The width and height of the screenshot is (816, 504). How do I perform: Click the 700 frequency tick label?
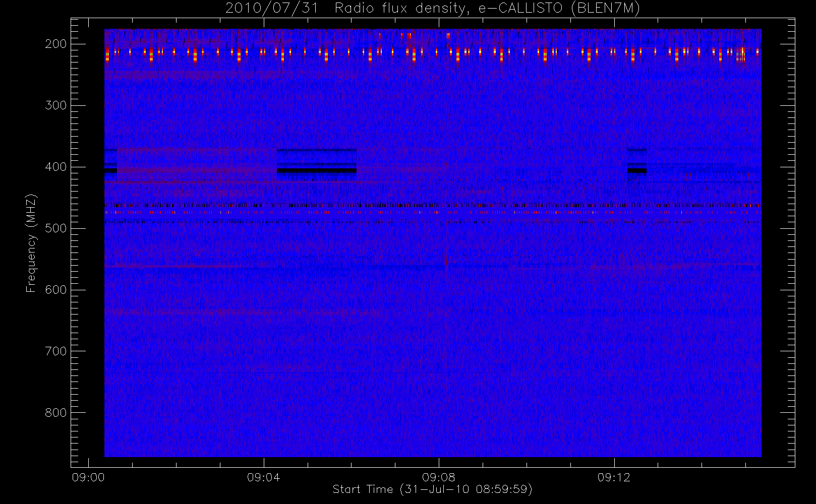click(55, 351)
